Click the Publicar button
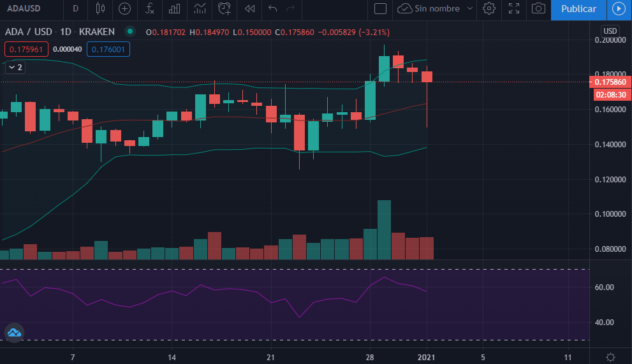This screenshot has height=364, width=632. pos(578,8)
